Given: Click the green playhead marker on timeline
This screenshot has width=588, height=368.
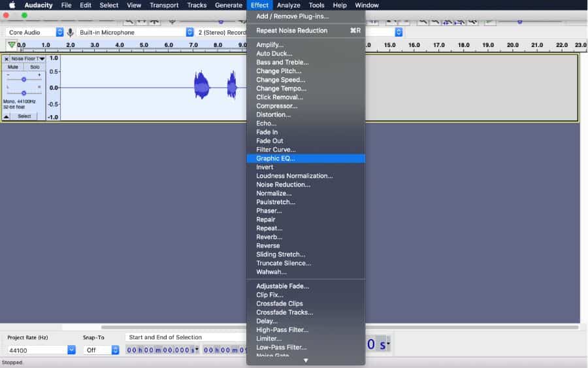Looking at the screenshot, I should click(12, 45).
